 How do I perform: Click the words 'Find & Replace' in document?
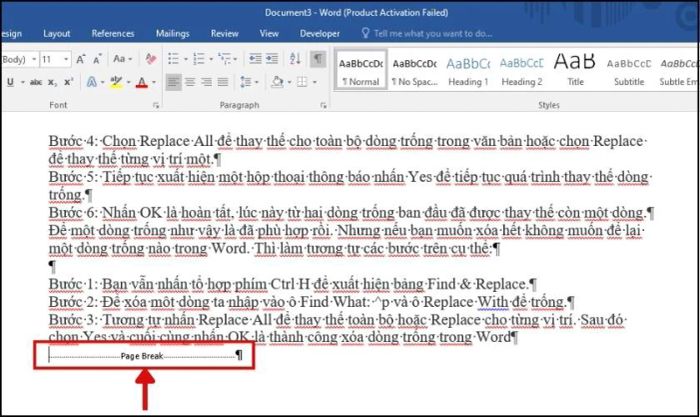coord(476,284)
